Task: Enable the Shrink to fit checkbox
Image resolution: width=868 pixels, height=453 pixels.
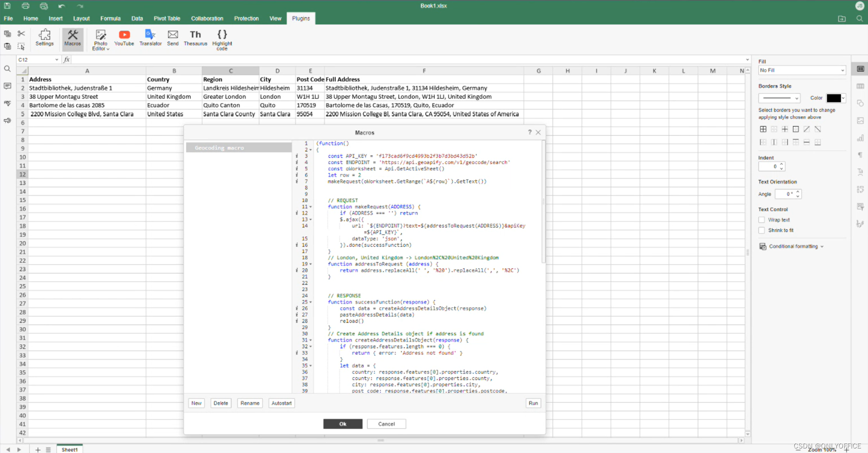Action: 762,230
